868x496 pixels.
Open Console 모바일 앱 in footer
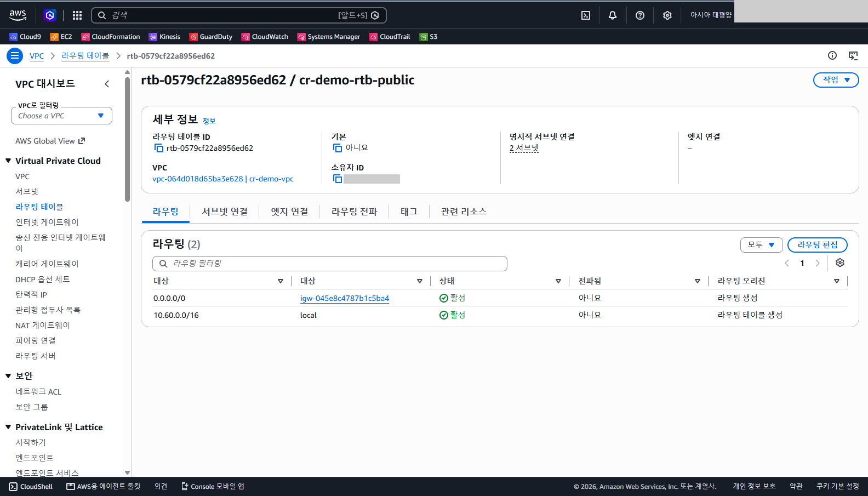pos(213,487)
